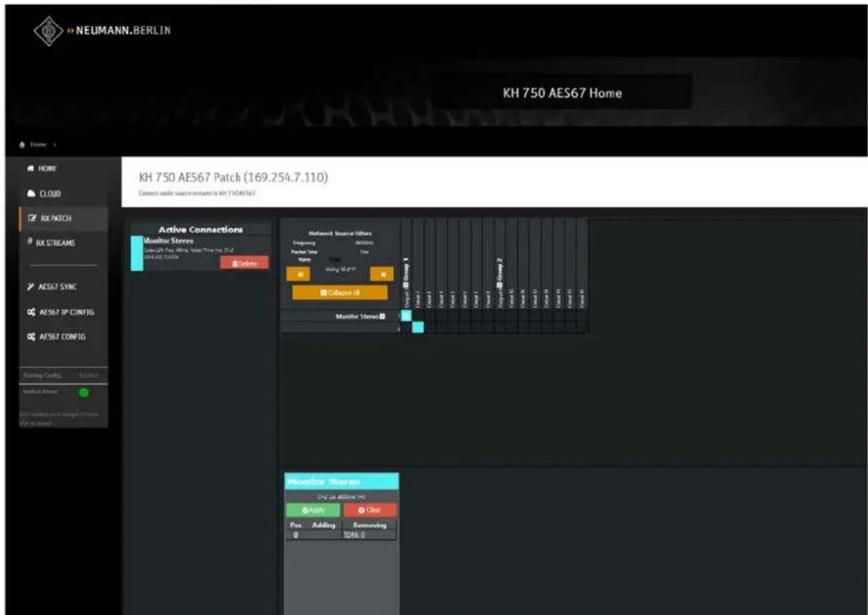The image size is (868, 615).
Task: Click the Collapse All button
Action: tap(340, 293)
